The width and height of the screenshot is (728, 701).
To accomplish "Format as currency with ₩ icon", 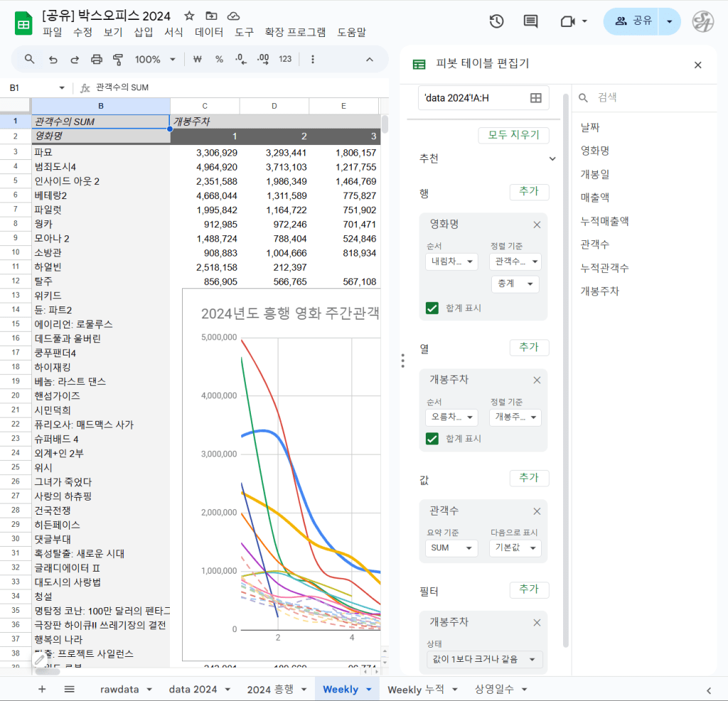I will (198, 59).
